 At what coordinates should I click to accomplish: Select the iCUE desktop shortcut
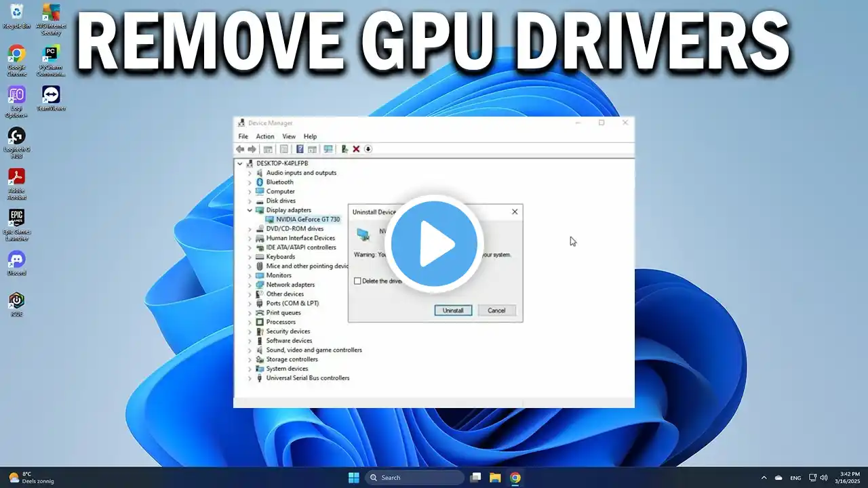point(16,304)
